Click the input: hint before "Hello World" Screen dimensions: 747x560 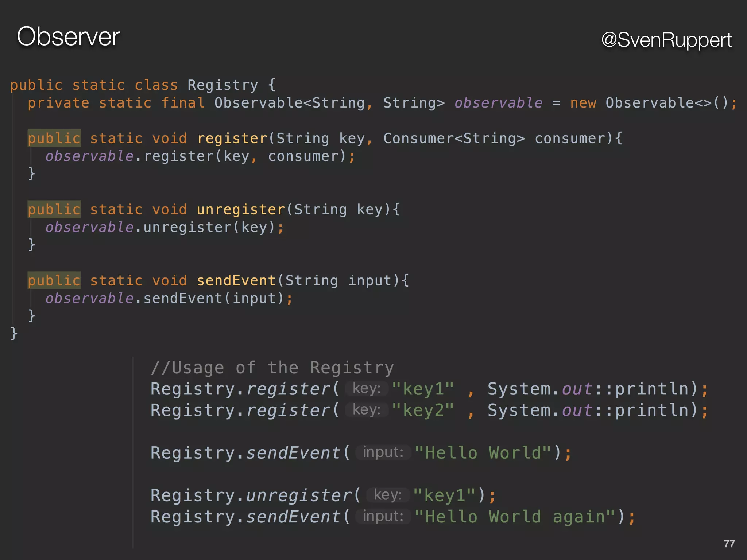383,452
